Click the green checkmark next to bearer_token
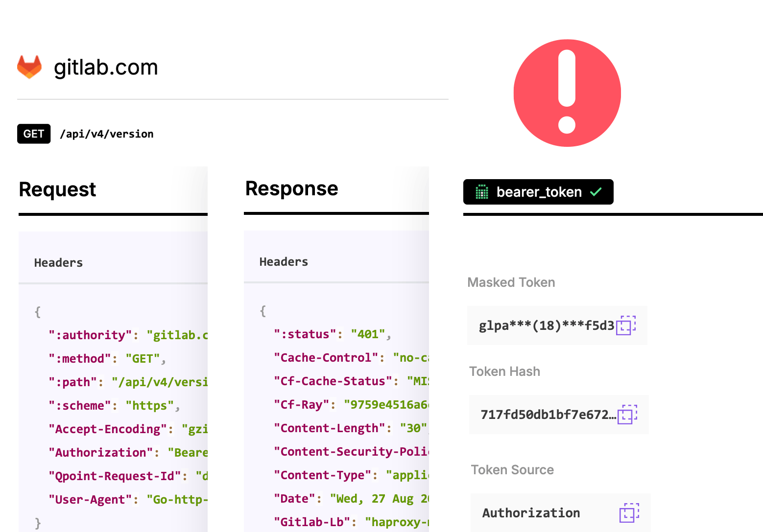 (596, 192)
